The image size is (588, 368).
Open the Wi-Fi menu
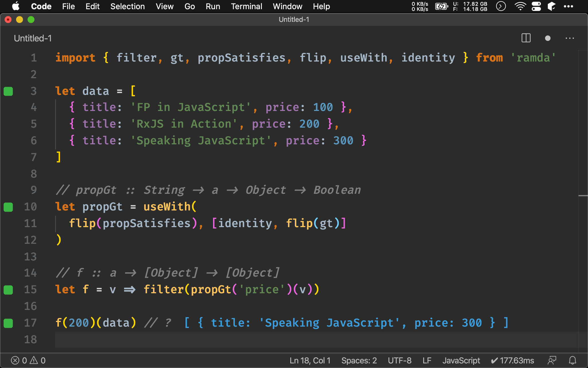(520, 6)
